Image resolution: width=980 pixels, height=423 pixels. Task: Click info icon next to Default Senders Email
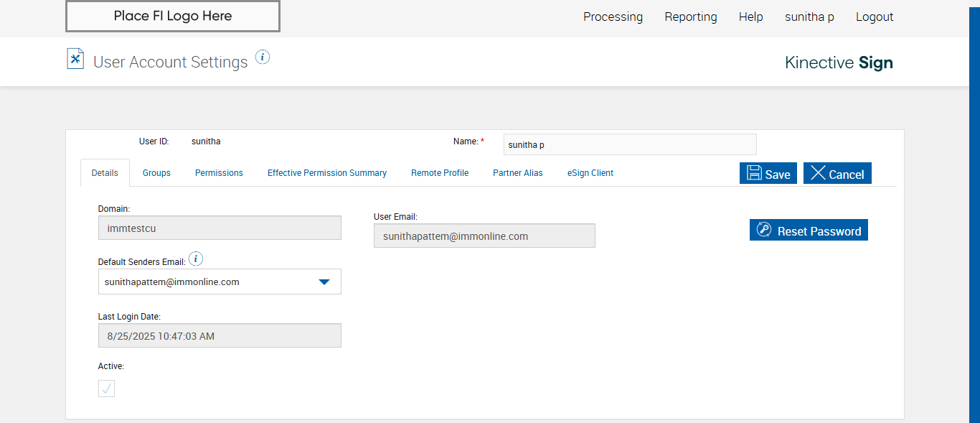coord(196,259)
